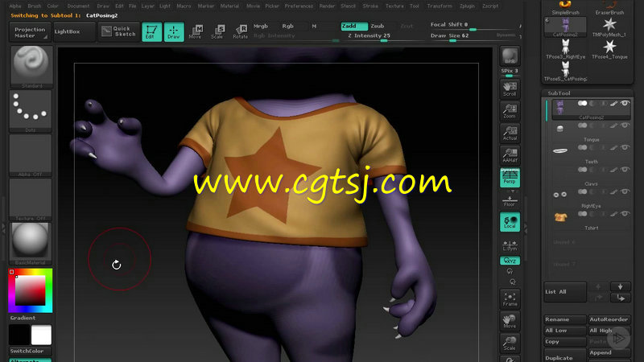The image size is (644, 362).
Task: Hide the Claws subtool via eye icon
Action: [x=625, y=170]
